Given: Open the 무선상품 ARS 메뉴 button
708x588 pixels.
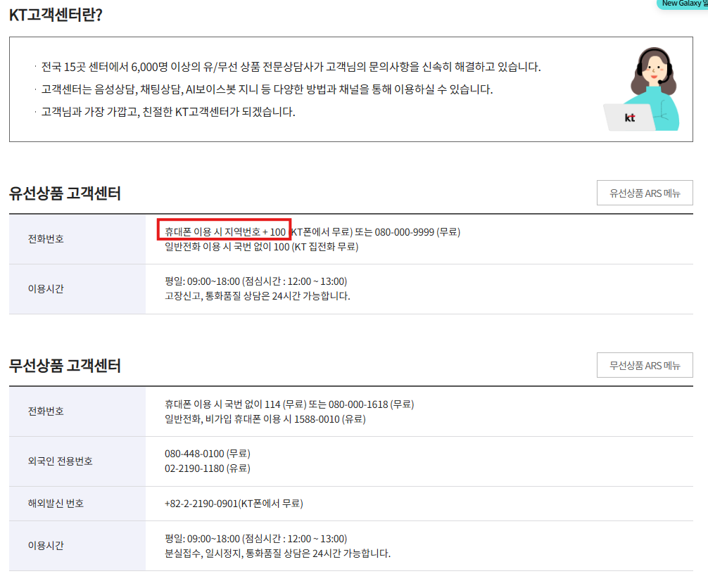Looking at the screenshot, I should tap(645, 365).
